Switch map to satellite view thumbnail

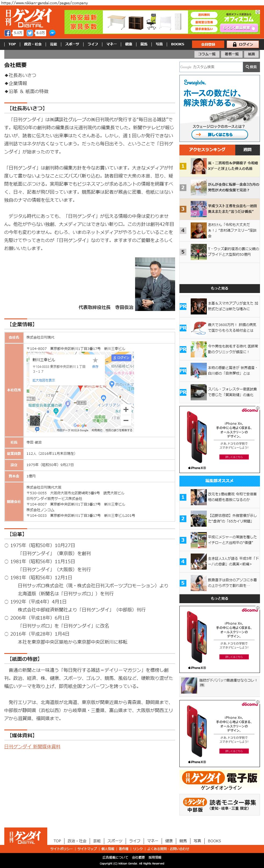(35, 420)
